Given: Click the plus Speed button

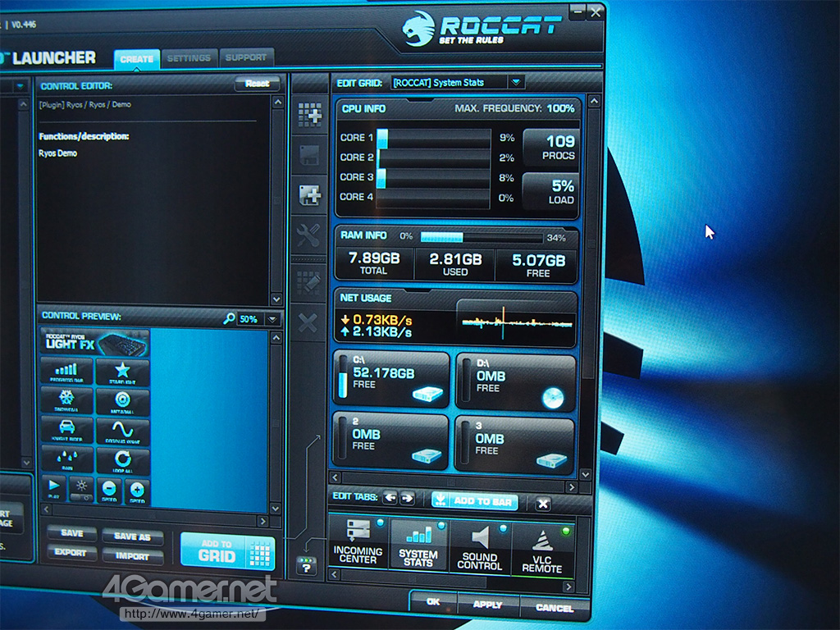Looking at the screenshot, I should tap(137, 491).
